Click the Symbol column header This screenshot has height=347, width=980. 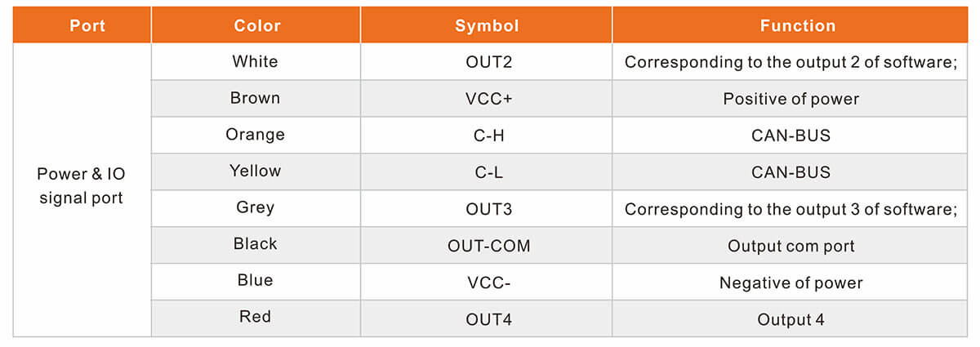click(x=487, y=25)
